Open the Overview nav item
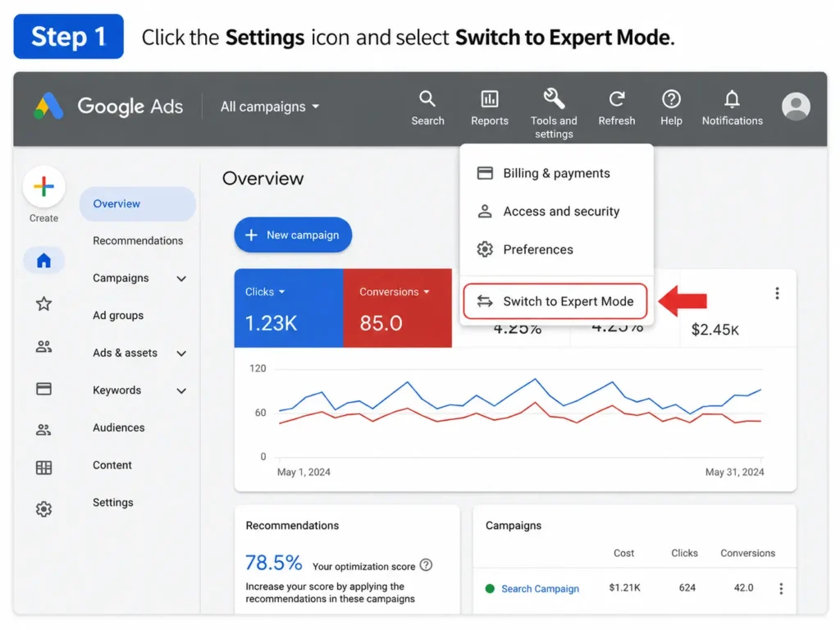The height and width of the screenshot is (630, 840). 138,203
